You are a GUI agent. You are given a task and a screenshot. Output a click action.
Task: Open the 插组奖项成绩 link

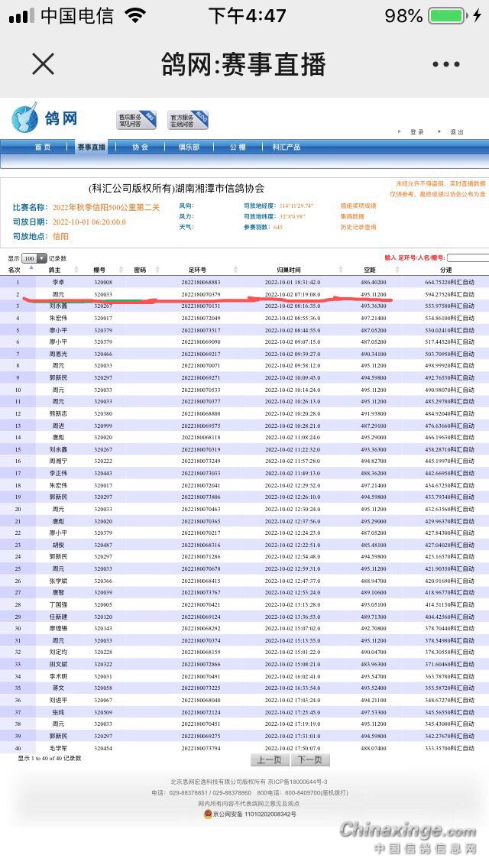tap(358, 206)
